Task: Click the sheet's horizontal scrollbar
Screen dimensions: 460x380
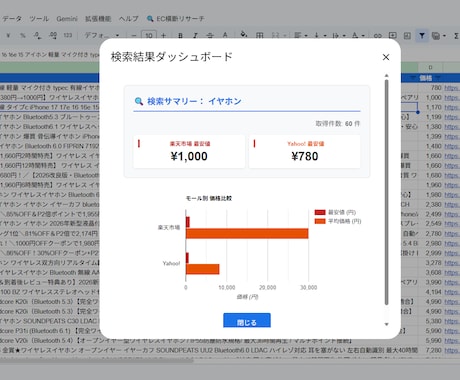Action: click(x=97, y=360)
